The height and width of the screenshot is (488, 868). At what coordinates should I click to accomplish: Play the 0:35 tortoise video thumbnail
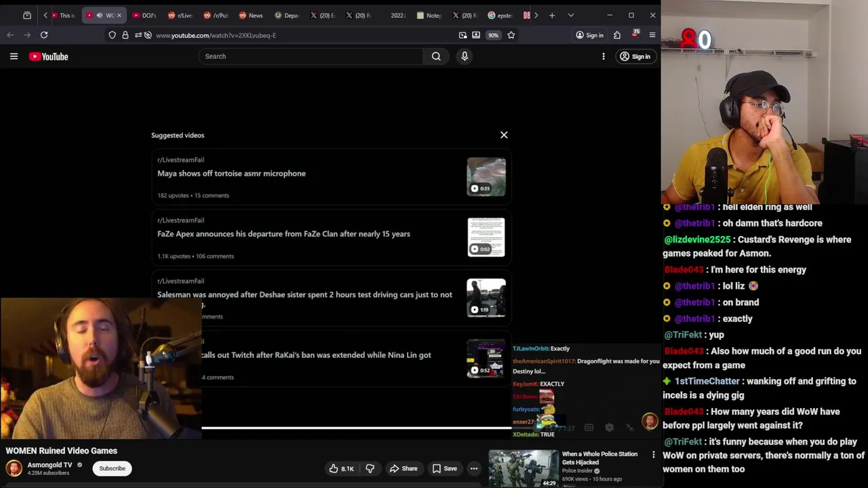click(x=486, y=177)
